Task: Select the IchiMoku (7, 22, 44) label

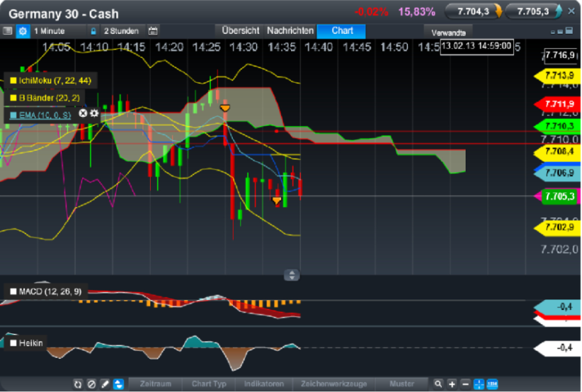Action: pyautogui.click(x=55, y=81)
